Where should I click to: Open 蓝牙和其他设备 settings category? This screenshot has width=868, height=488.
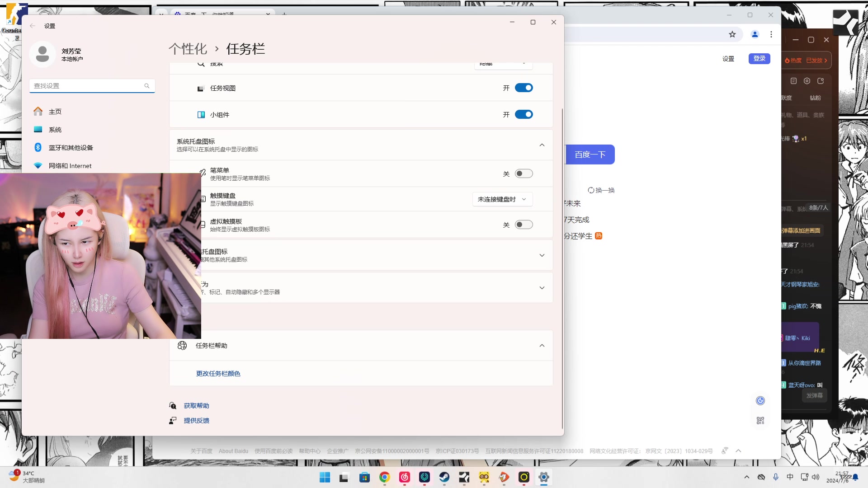pyautogui.click(x=92, y=148)
